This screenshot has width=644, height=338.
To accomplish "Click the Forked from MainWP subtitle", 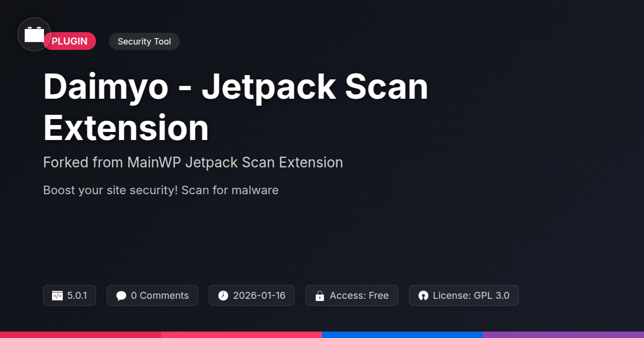I will coord(193,163).
